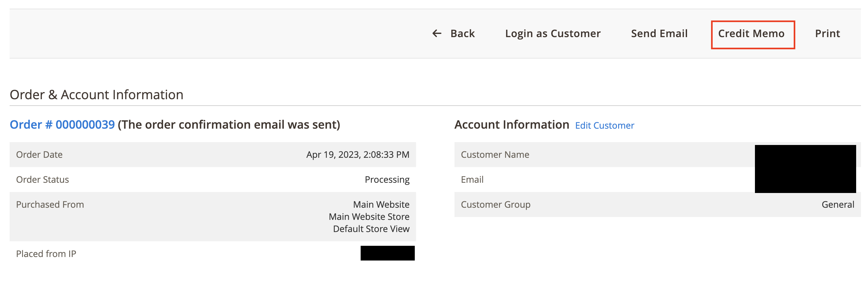Select the Default Store View text

[371, 229]
